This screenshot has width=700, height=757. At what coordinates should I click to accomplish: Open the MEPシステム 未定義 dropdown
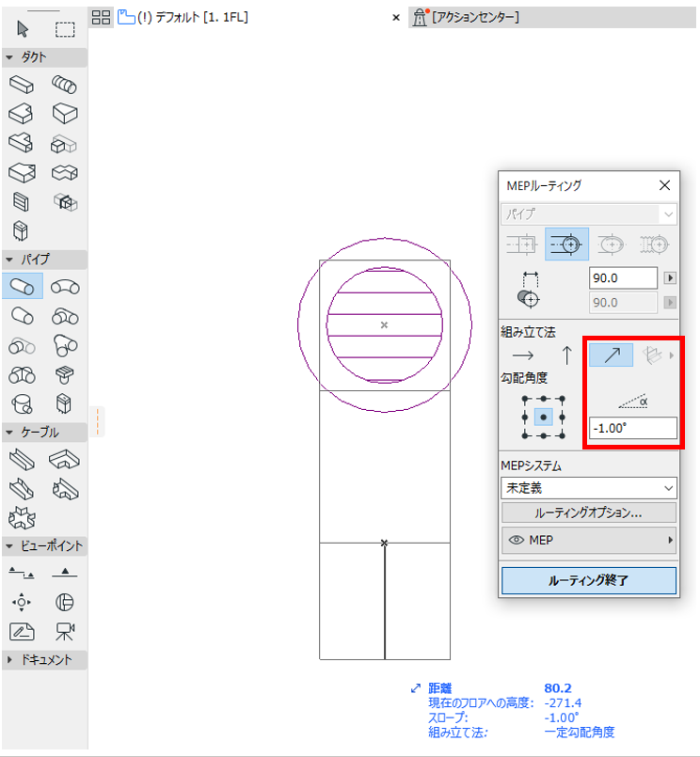tap(589, 488)
